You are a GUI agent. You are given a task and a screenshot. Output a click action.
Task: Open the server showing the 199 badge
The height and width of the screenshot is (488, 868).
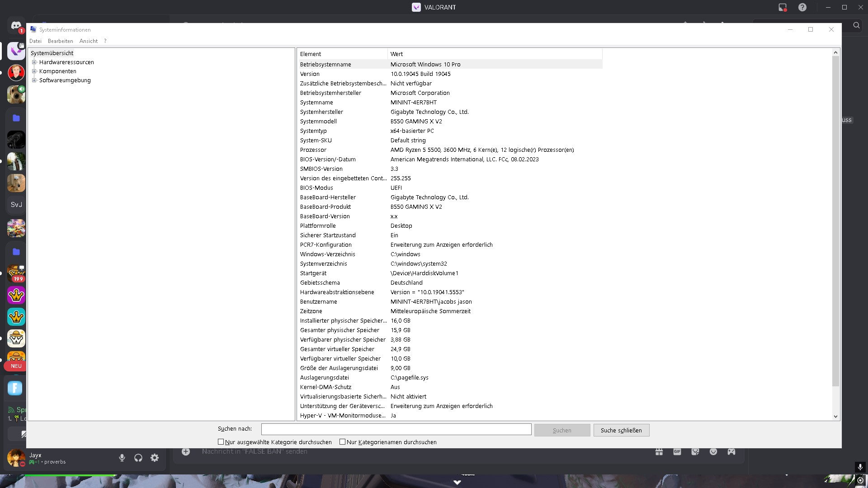click(x=16, y=273)
